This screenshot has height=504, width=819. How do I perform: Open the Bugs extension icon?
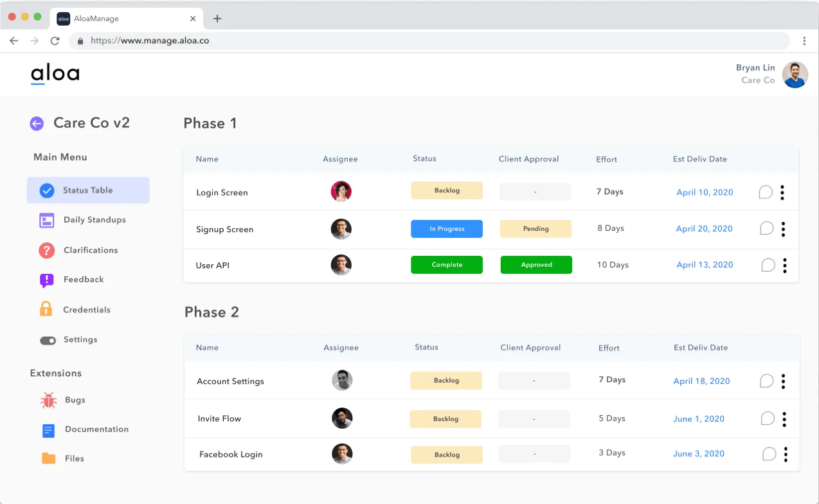pyautogui.click(x=49, y=401)
